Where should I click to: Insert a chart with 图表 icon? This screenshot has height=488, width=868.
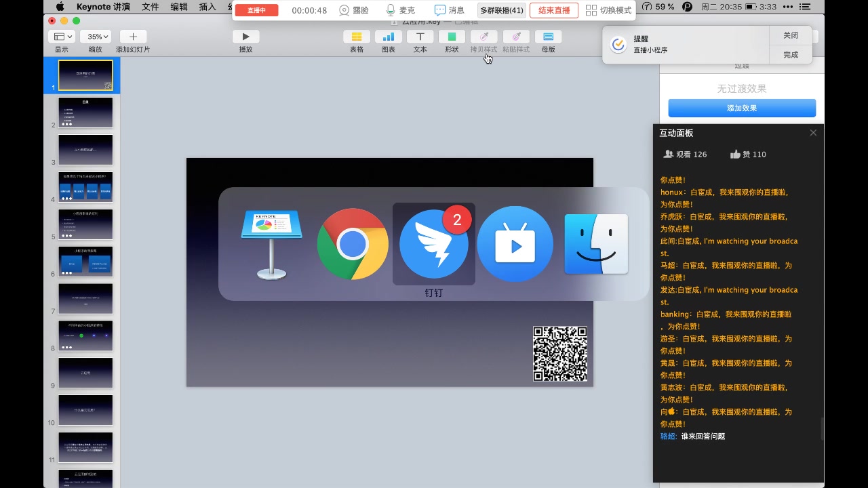point(389,37)
